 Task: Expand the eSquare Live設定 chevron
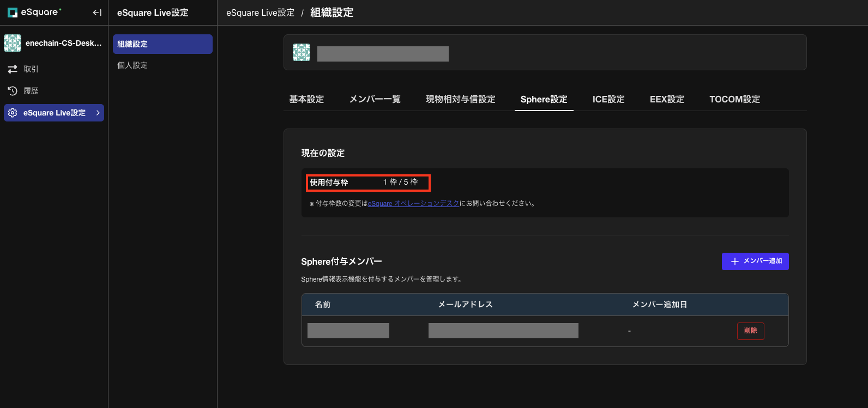98,113
